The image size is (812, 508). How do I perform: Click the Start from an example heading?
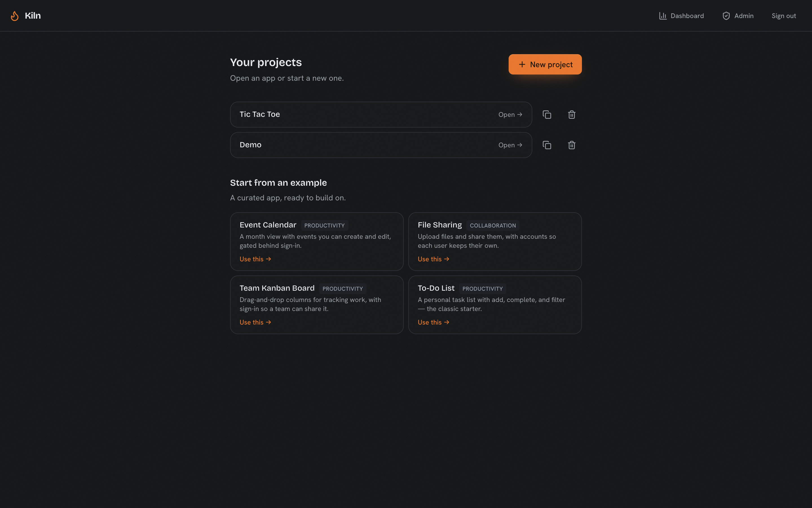[278, 183]
